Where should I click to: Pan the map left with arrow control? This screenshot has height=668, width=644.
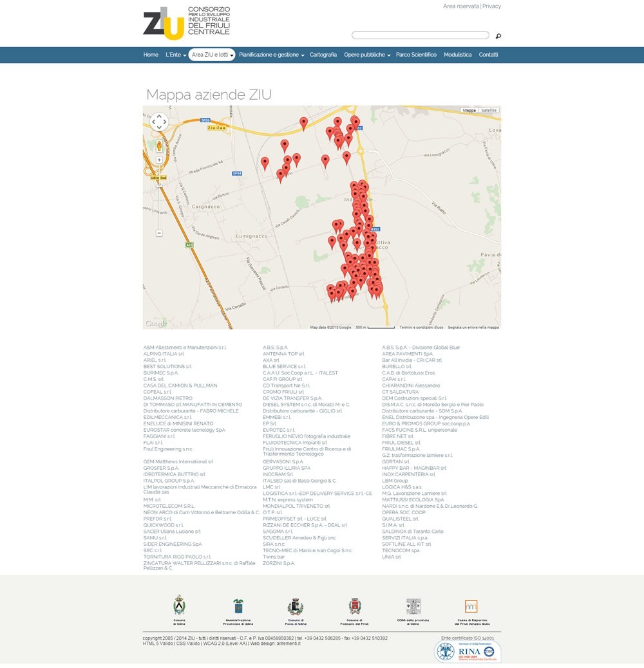click(153, 122)
